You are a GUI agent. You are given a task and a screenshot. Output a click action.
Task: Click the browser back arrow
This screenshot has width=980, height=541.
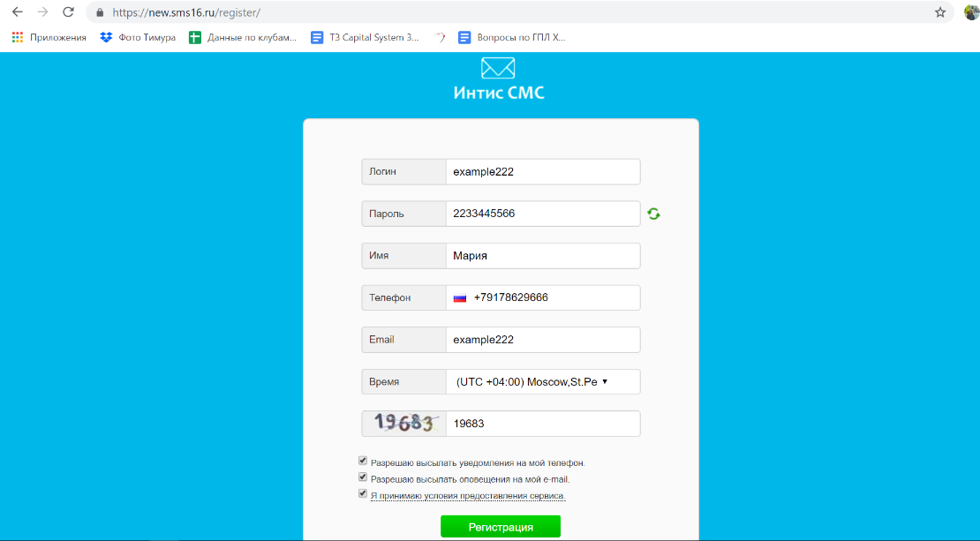pyautogui.click(x=18, y=11)
